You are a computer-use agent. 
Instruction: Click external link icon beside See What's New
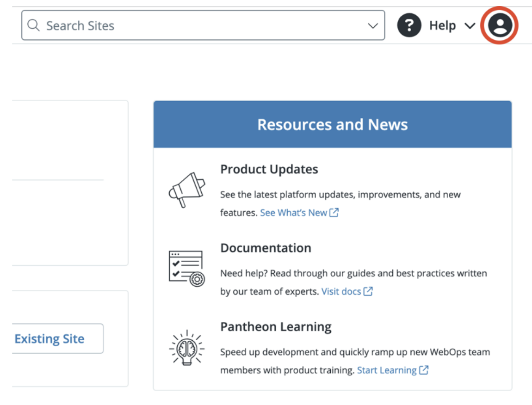tap(334, 213)
